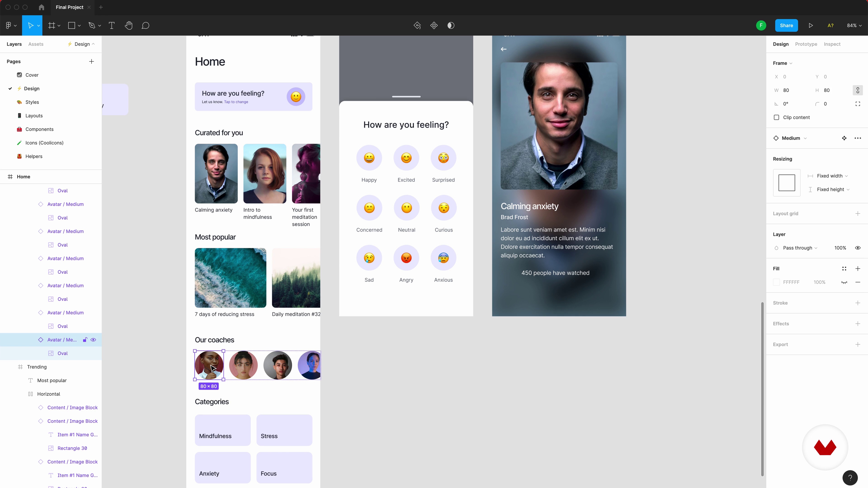Add a new page with plus icon
This screenshot has height=488, width=868.
point(91,61)
